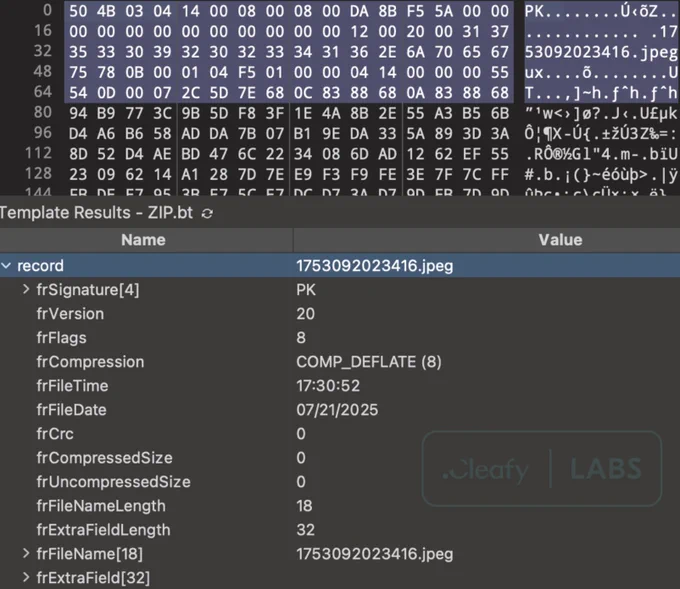Viewport: 680px width, 589px height.
Task: Click the 07/21/2025 date value
Action: click(x=337, y=409)
